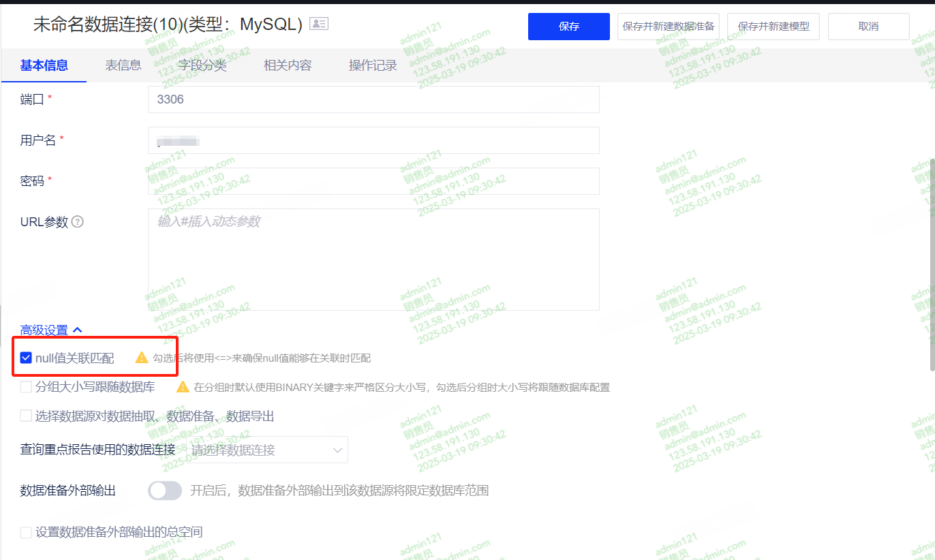Screen dimensions: 935x560
Task: Click warning icon beside 分组大小写跟随数据库
Action: (x=183, y=387)
